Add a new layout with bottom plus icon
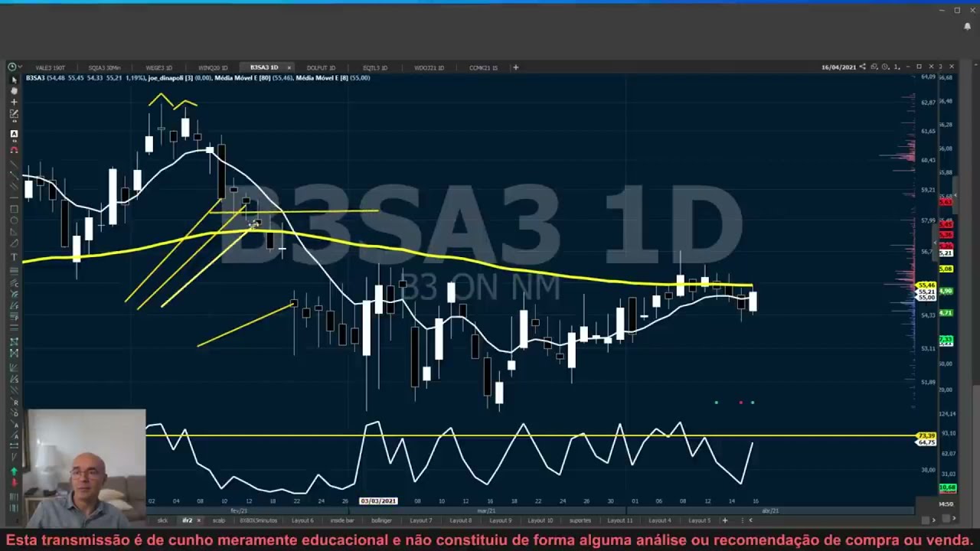980x551 pixels. coord(724,520)
